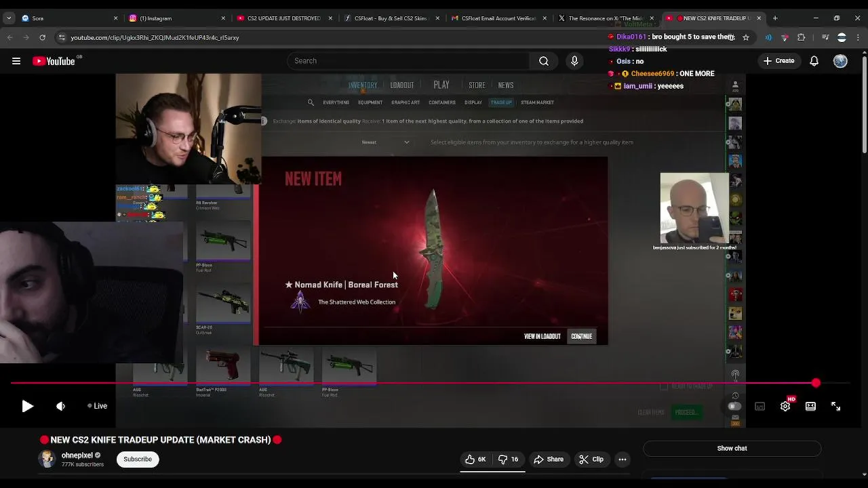868x488 pixels.
Task: Select NEWS in game menu
Action: click(x=506, y=85)
